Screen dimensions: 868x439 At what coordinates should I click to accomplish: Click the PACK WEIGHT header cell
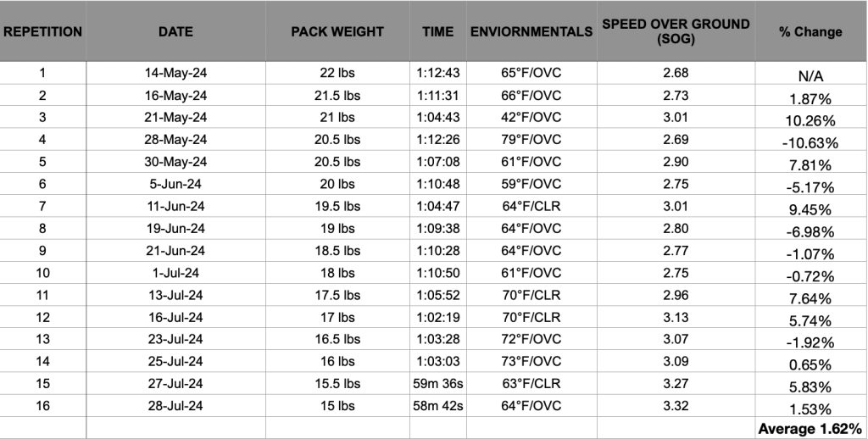337,31
